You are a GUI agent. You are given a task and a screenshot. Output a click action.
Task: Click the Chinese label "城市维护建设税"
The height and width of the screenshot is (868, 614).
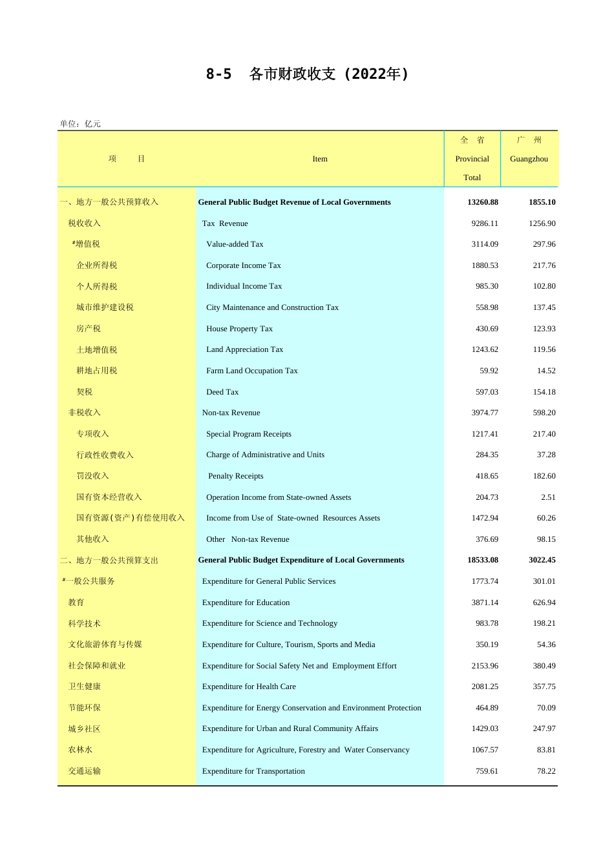pos(105,307)
